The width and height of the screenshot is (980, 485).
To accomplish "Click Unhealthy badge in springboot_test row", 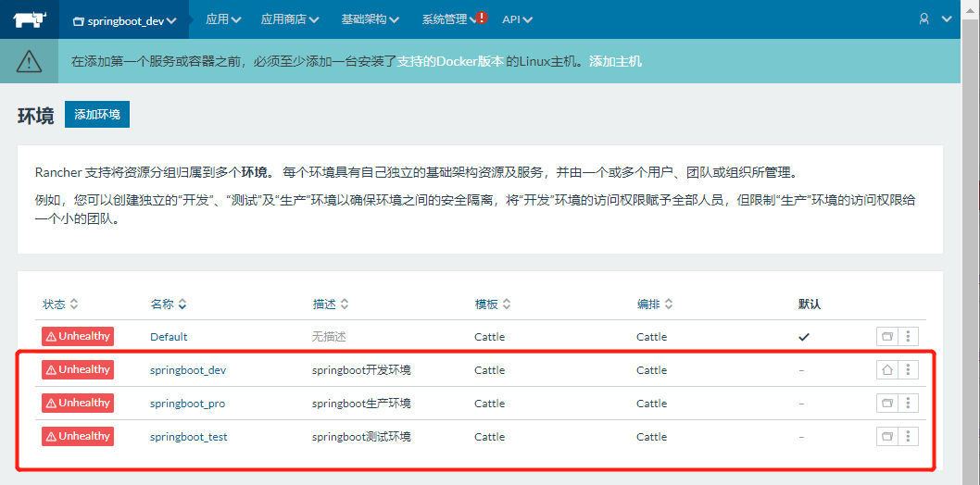I will (78, 436).
